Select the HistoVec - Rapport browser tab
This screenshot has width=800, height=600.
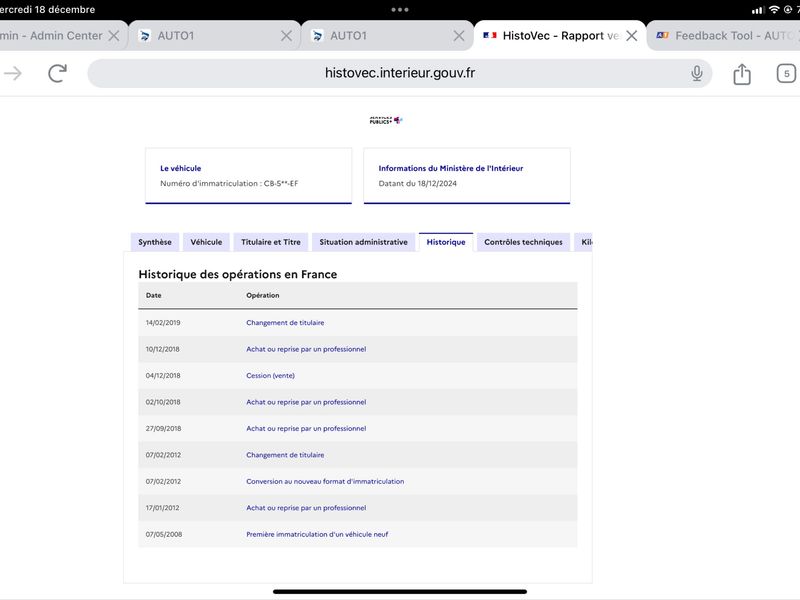(x=560, y=36)
